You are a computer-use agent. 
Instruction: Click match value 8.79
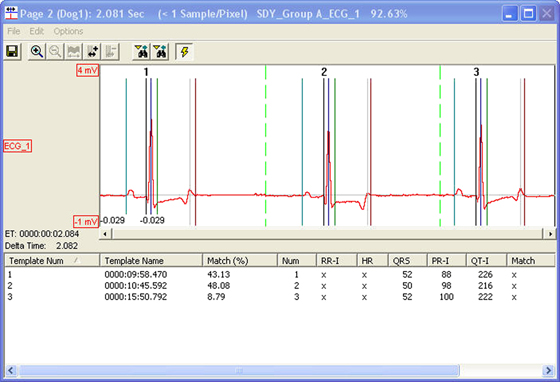[216, 297]
